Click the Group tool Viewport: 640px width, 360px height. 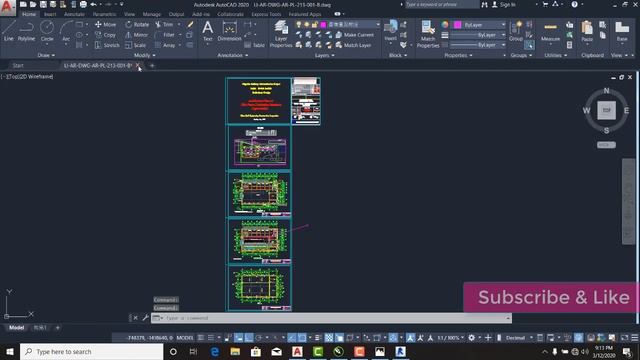pyautogui.click(x=516, y=31)
